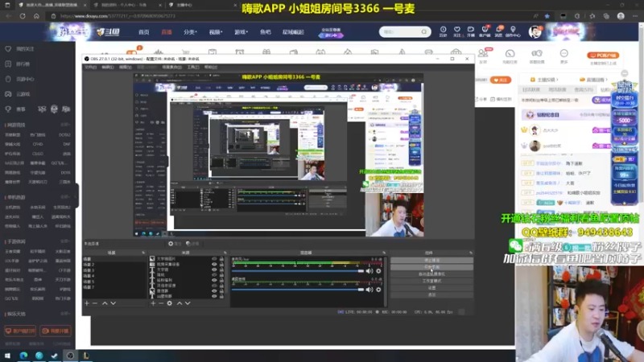Expand 全部 next to 娱乐天地 section
This screenshot has height=362, width=644.
coord(65,314)
